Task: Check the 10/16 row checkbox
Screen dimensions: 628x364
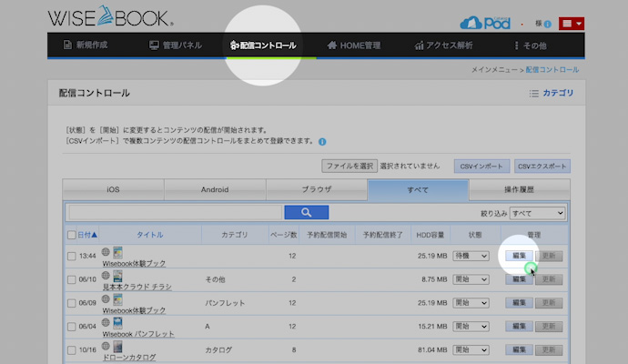Action: point(71,350)
